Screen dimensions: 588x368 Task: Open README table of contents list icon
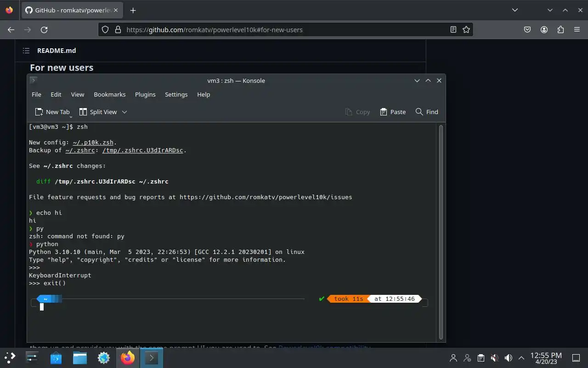[26, 51]
